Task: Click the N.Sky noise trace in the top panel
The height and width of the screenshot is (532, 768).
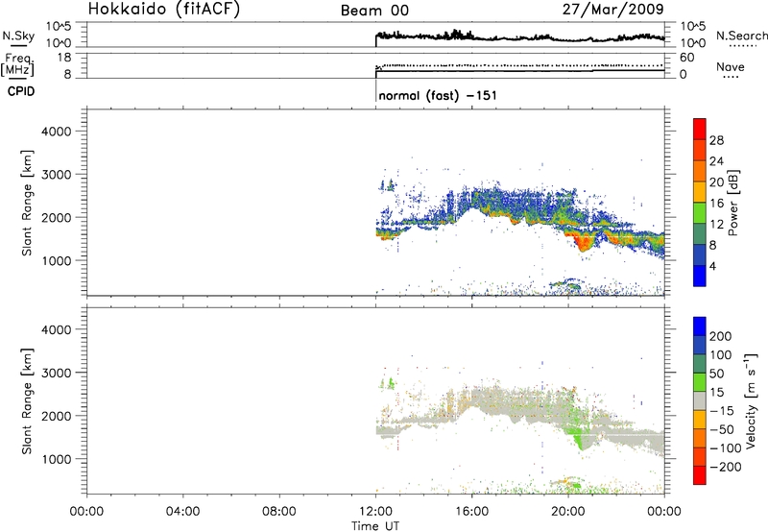Action: click(x=520, y=37)
